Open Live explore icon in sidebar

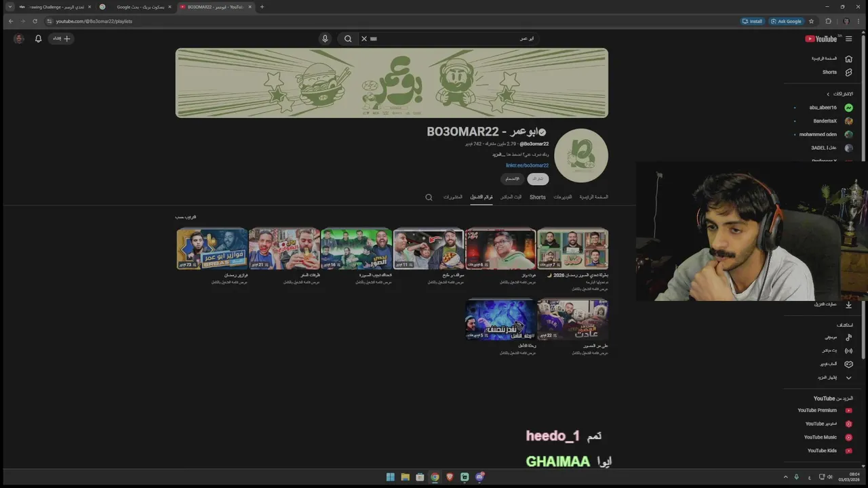click(x=848, y=350)
